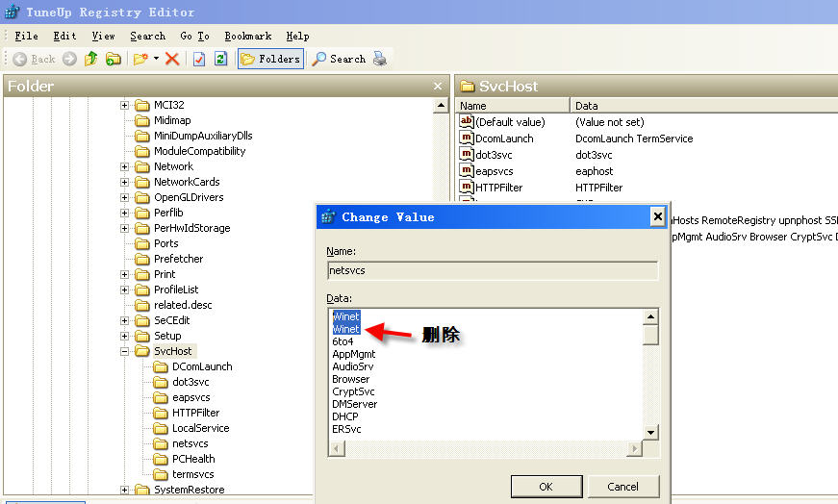The image size is (838, 504).
Task: Expand the Network tree node
Action: pyautogui.click(x=124, y=166)
